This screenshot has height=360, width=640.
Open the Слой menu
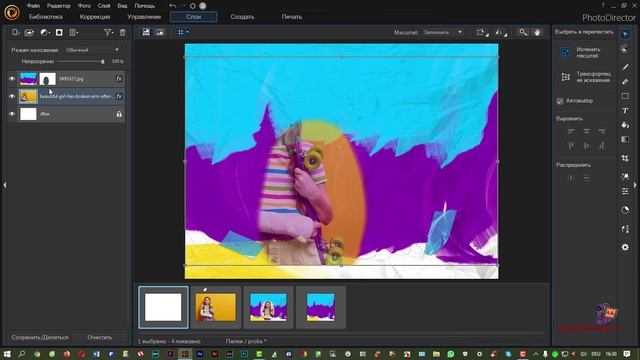click(104, 6)
